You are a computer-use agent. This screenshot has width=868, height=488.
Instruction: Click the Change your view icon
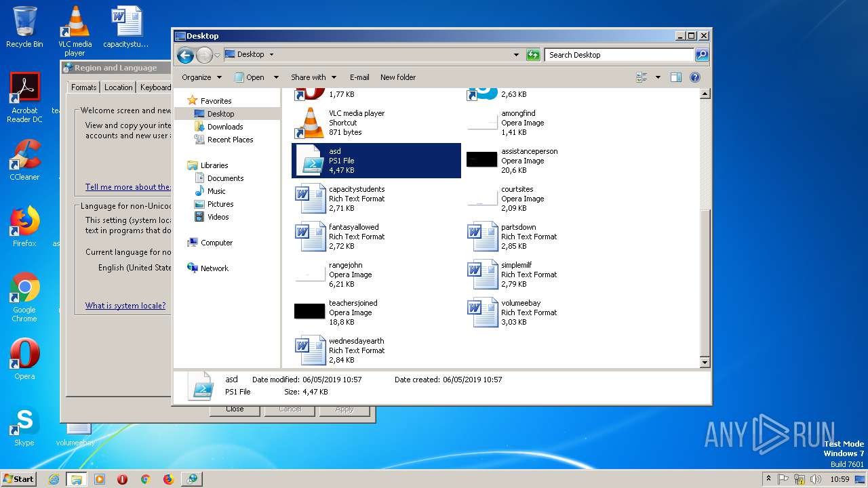pos(642,77)
